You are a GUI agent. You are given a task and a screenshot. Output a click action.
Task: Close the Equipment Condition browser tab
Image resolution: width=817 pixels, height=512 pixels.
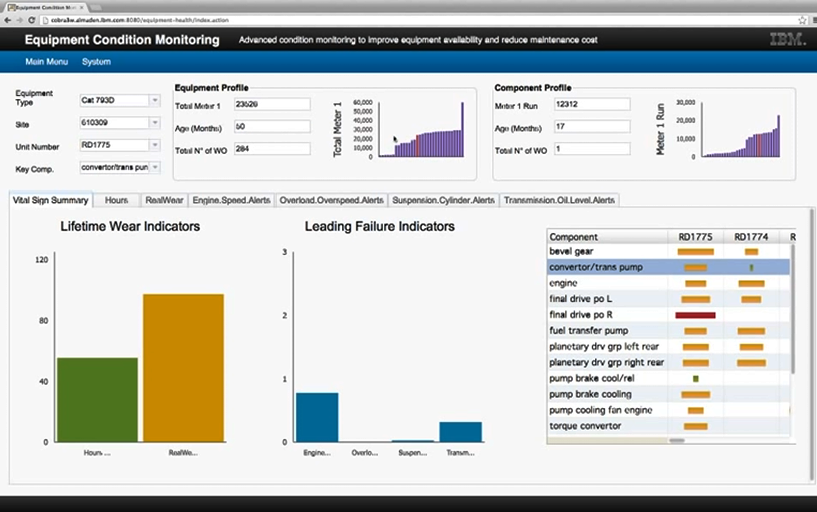[x=81, y=7]
